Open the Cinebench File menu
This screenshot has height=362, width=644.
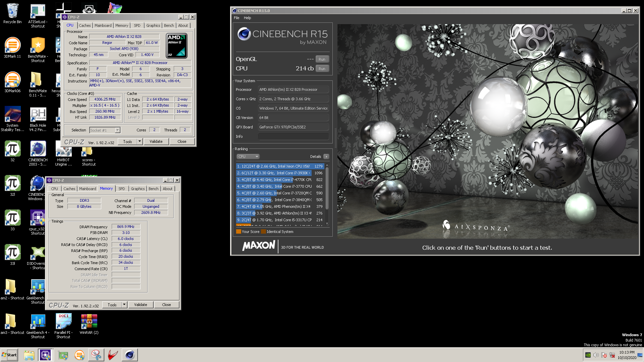coord(236,18)
